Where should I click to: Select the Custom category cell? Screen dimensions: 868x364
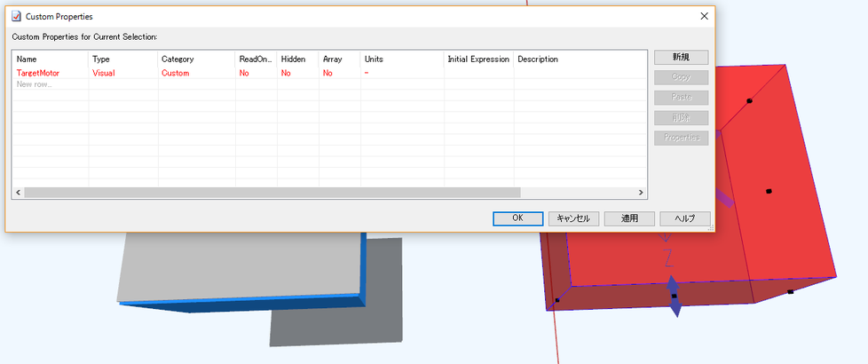(197, 73)
